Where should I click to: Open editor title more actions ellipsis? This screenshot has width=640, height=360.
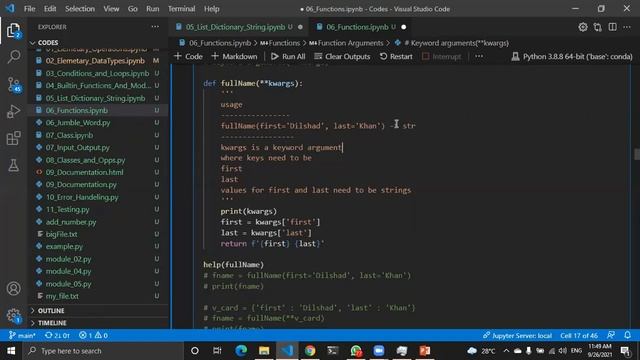[x=627, y=27]
